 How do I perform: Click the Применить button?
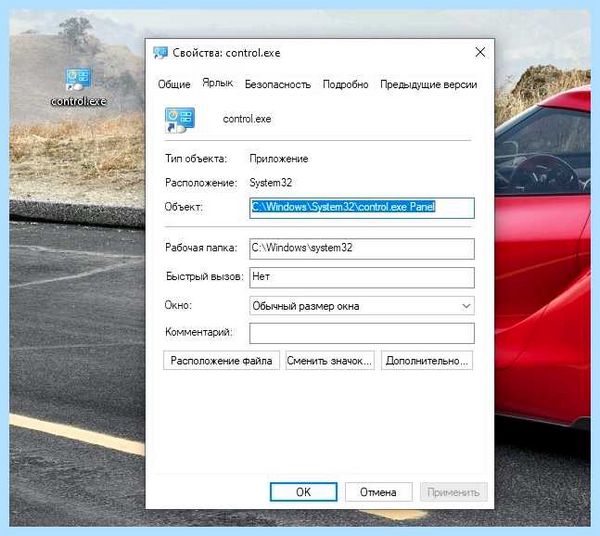click(453, 492)
